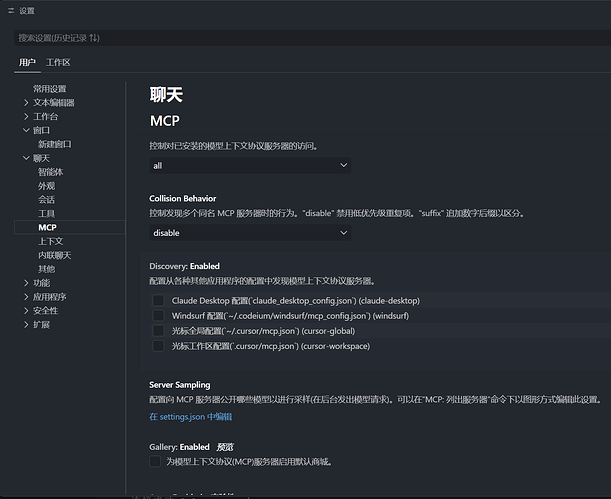Image resolution: width=611 pixels, height=499 pixels.
Task: Expand the 扩展 tree chevron
Action: pyautogui.click(x=26, y=324)
